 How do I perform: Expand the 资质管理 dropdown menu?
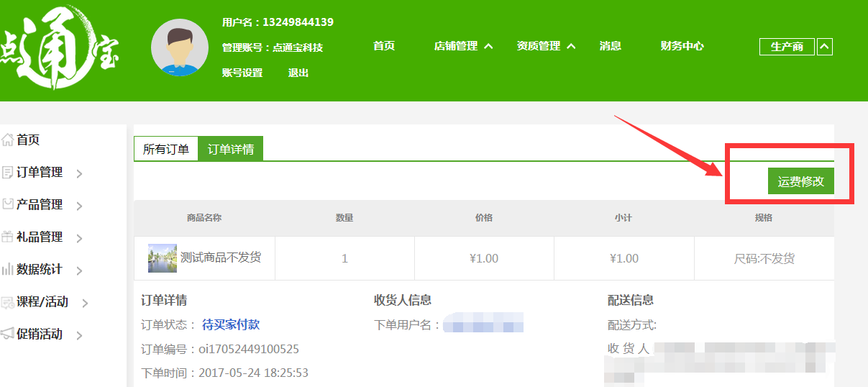click(546, 46)
